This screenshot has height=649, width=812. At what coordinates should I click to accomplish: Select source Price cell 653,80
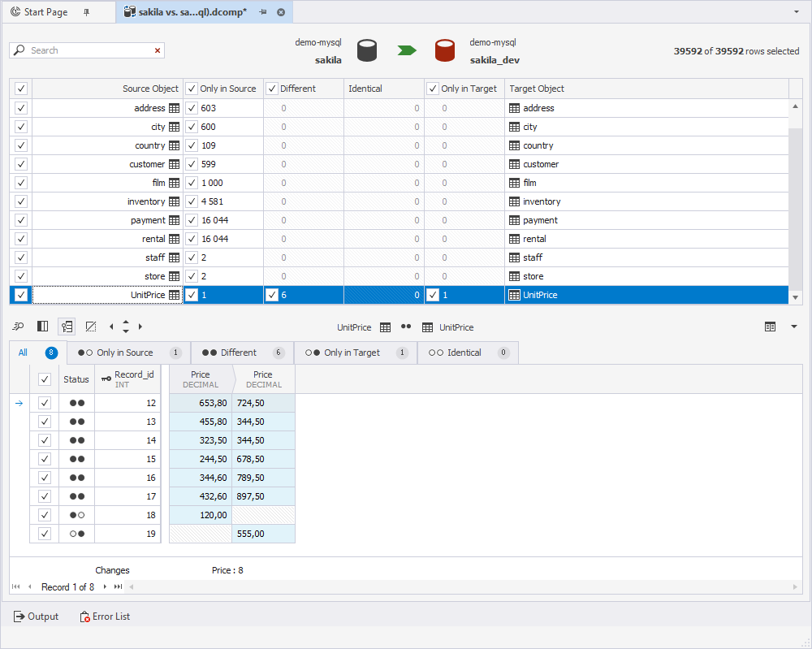click(201, 403)
